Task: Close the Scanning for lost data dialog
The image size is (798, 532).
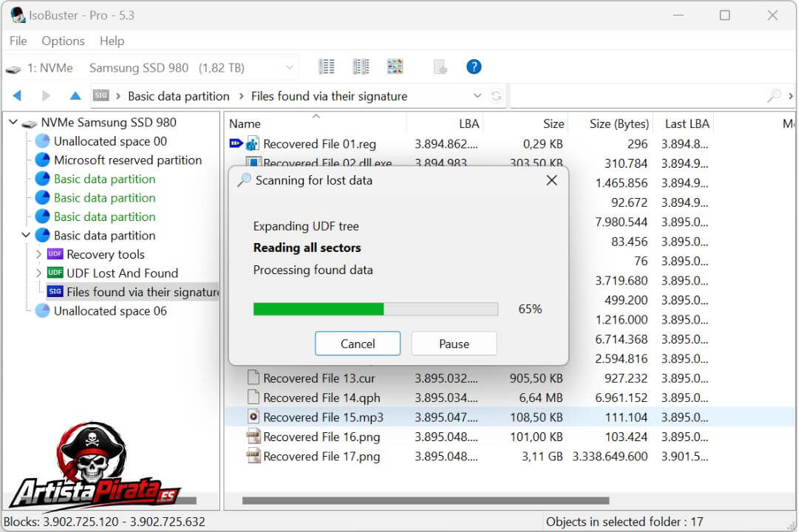Action: [x=551, y=180]
